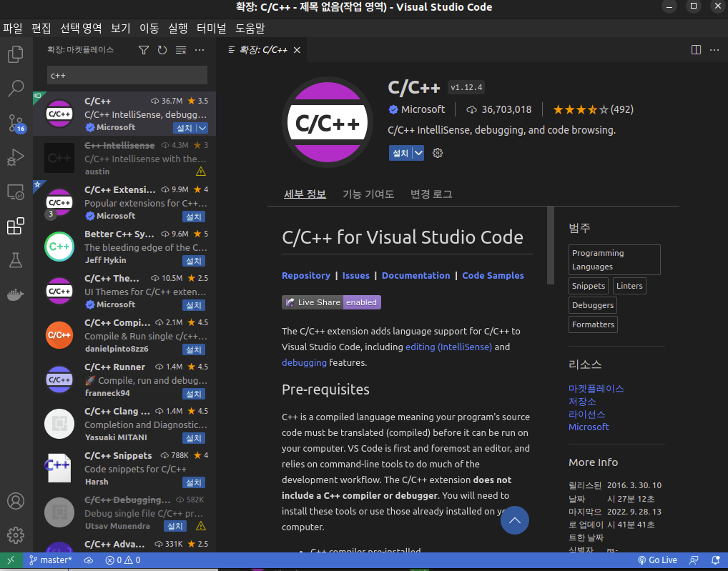The width and height of the screenshot is (728, 571).
Task: Open the 편집 menu
Action: (41, 29)
